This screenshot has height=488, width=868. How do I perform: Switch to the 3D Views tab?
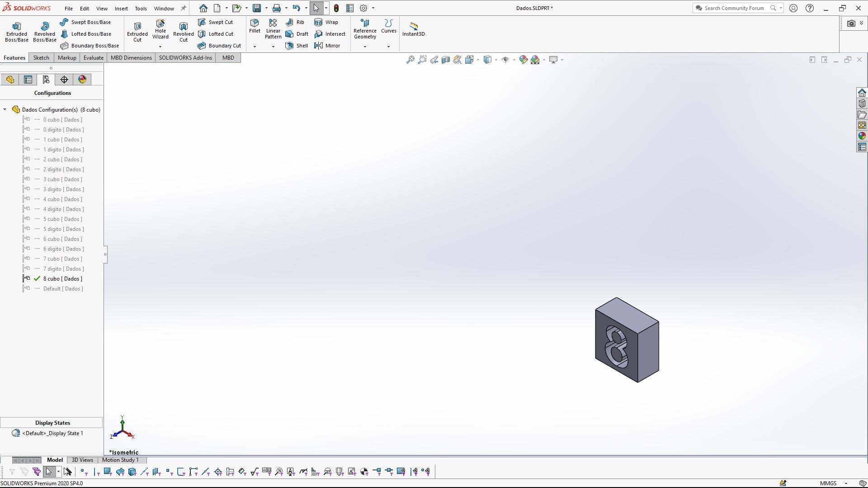82,460
